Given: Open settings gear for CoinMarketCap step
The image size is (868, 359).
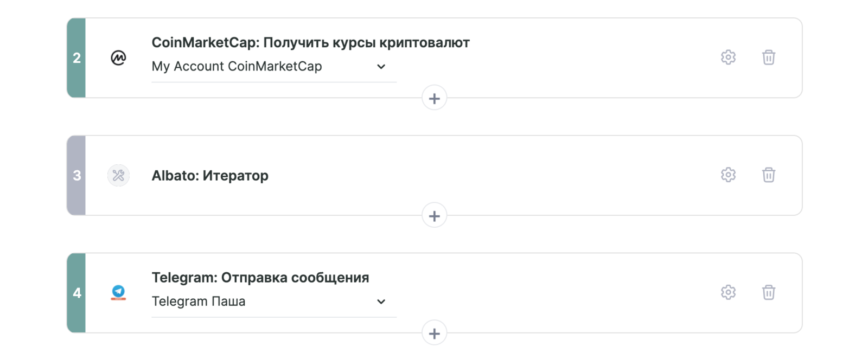Looking at the screenshot, I should pos(728,57).
